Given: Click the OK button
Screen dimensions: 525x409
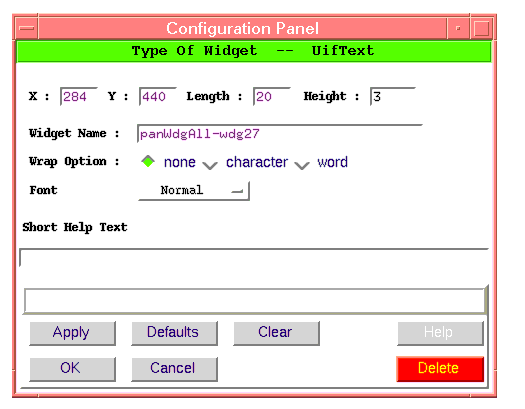Looking at the screenshot, I should [72, 369].
